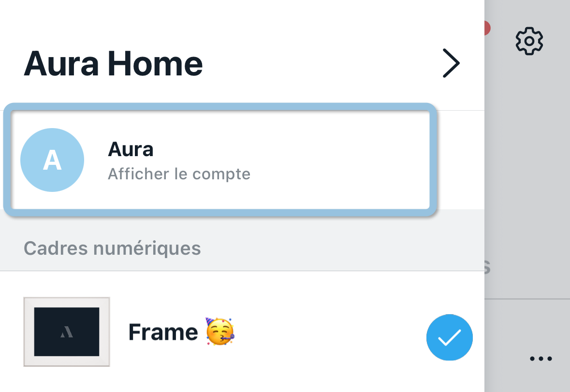This screenshot has height=392, width=570.
Task: Click the Aura account name label
Action: (131, 149)
